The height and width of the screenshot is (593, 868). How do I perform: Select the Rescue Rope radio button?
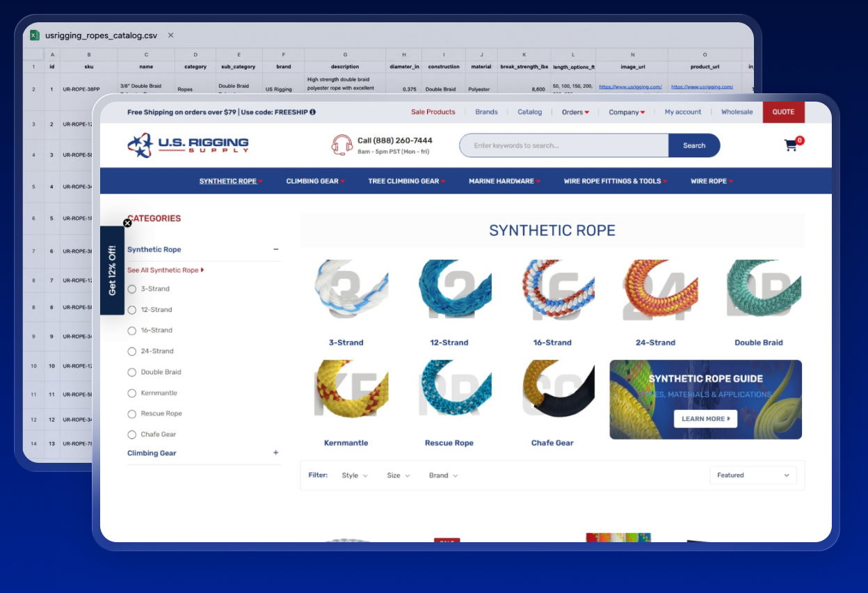pyautogui.click(x=132, y=413)
